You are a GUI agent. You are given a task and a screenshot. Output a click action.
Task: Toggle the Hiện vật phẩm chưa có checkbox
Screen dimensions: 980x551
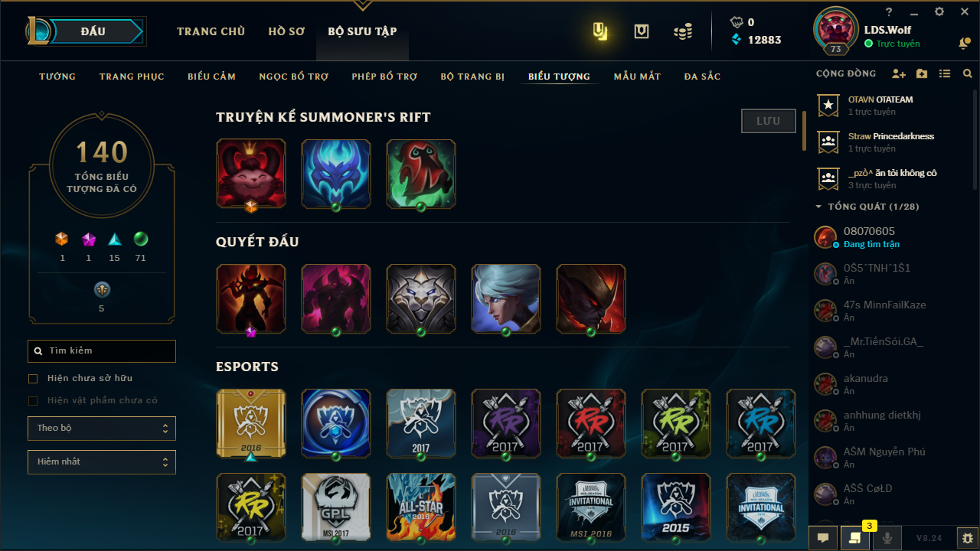(x=33, y=401)
